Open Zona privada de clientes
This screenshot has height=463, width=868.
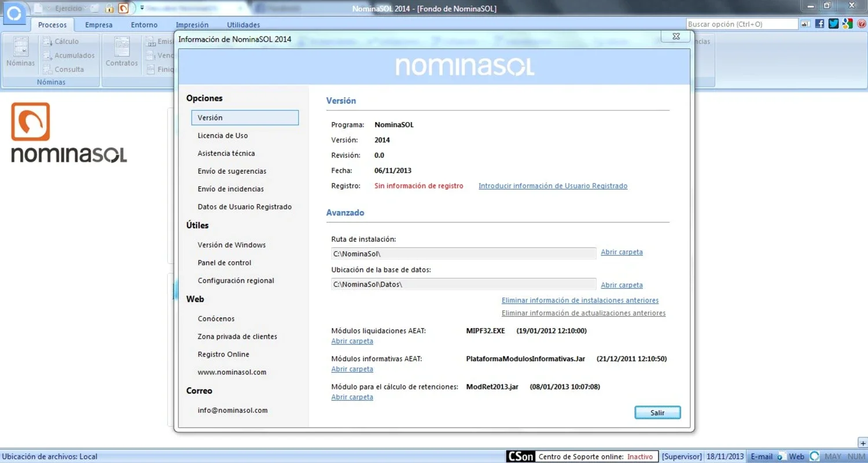pos(237,337)
